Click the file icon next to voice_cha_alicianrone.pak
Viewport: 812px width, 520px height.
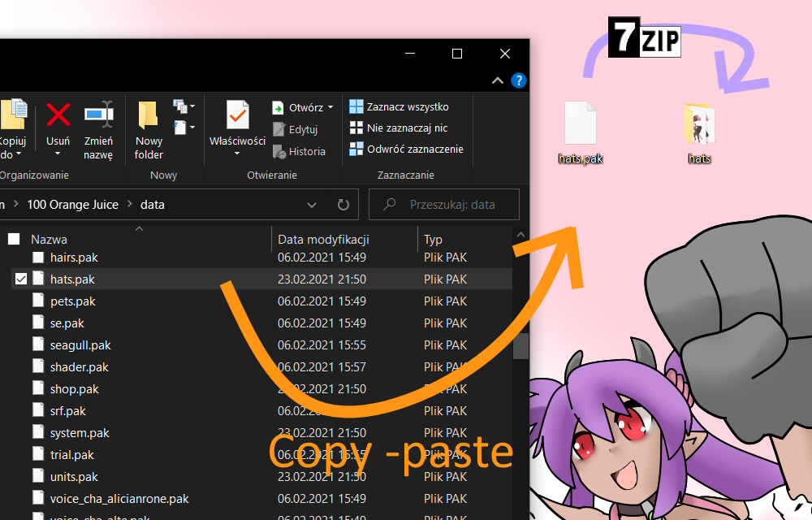click(x=38, y=498)
